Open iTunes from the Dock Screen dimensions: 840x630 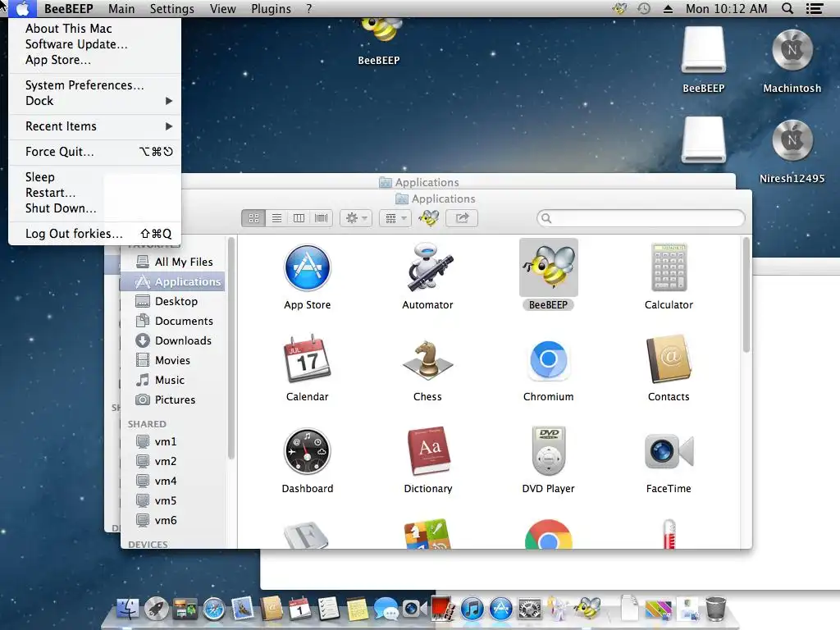pyautogui.click(x=472, y=609)
